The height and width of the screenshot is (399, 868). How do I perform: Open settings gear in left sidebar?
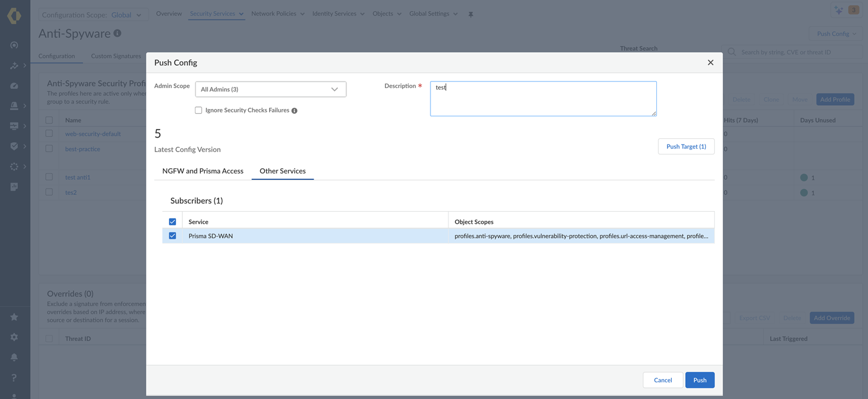click(x=14, y=337)
